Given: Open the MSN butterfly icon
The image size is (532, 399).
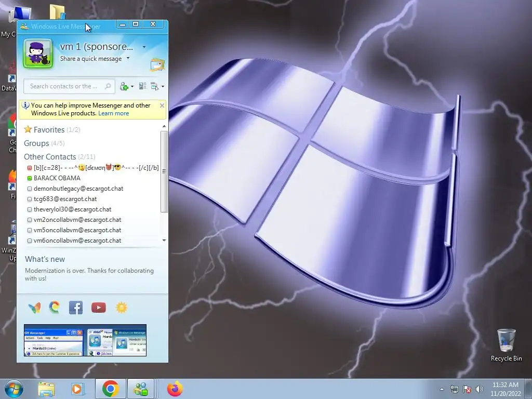Looking at the screenshot, I should (34, 308).
